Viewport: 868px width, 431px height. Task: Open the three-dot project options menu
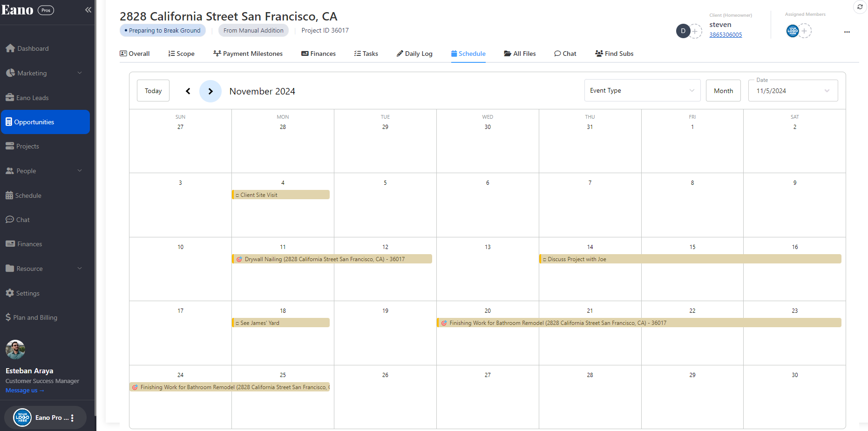tap(847, 32)
